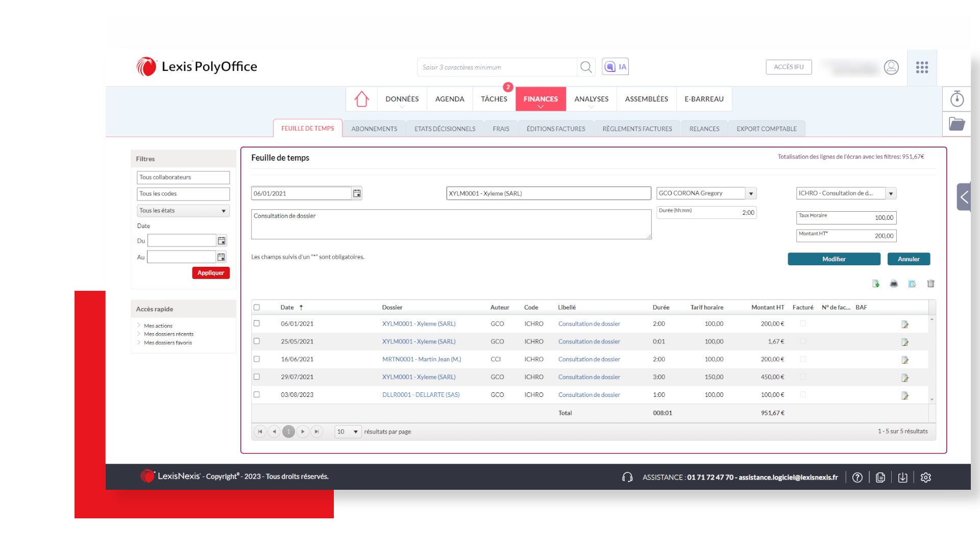Toggle Facturé checkbox for 29/07/2021 row

point(803,377)
